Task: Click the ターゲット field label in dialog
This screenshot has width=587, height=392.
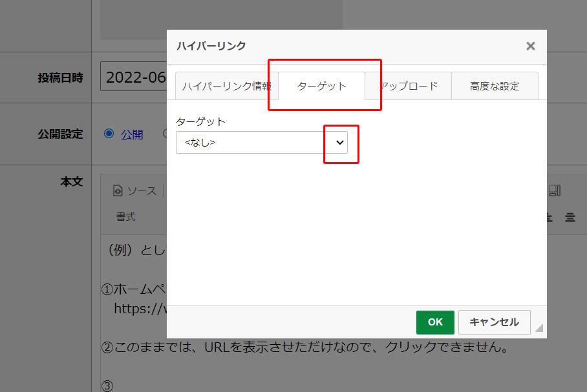Action: (x=200, y=121)
